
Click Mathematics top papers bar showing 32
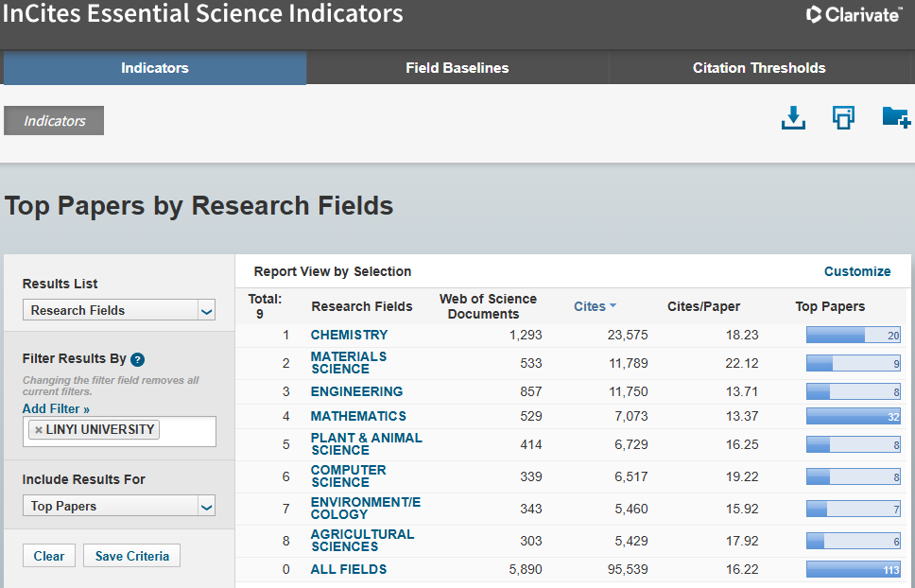(x=854, y=416)
